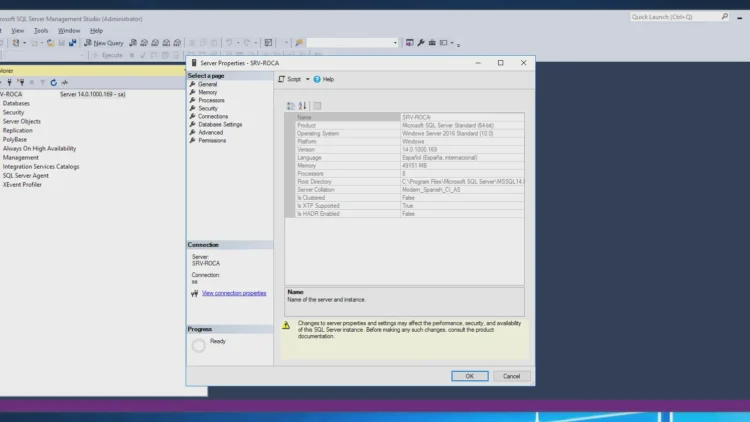Open the Window menu
The image size is (750, 422).
(x=69, y=31)
